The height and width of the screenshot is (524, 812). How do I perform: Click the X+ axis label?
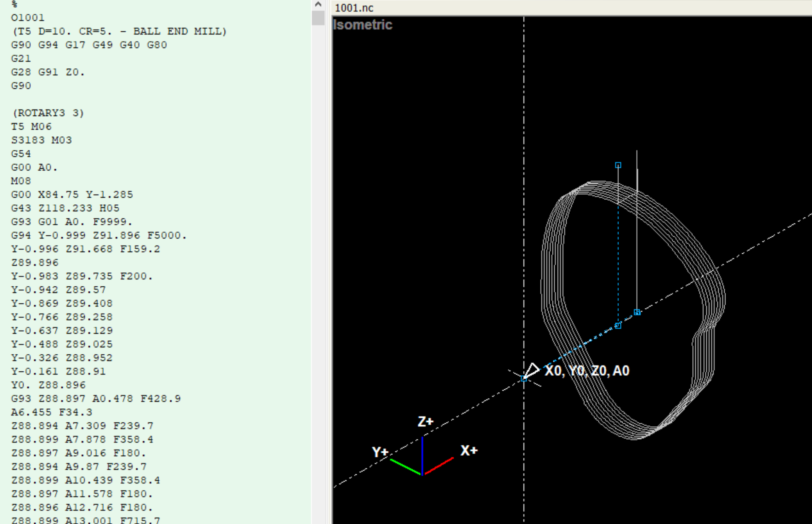coord(469,451)
